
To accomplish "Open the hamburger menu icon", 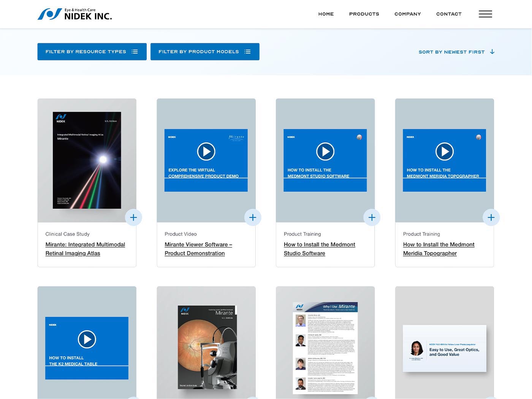I will click(x=485, y=14).
